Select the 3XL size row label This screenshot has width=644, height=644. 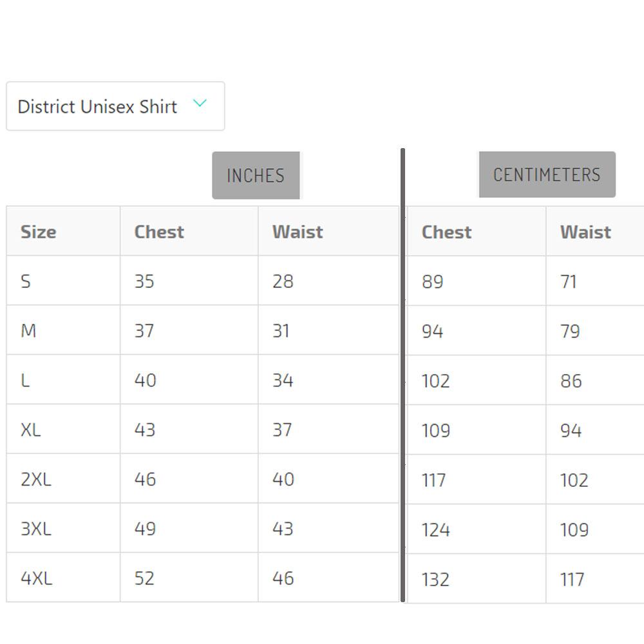35,529
